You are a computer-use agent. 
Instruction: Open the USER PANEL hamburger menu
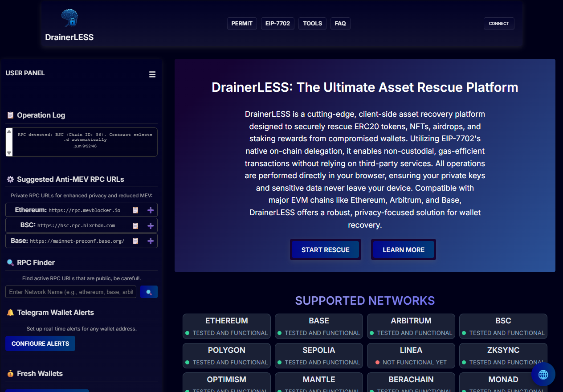pyautogui.click(x=152, y=74)
